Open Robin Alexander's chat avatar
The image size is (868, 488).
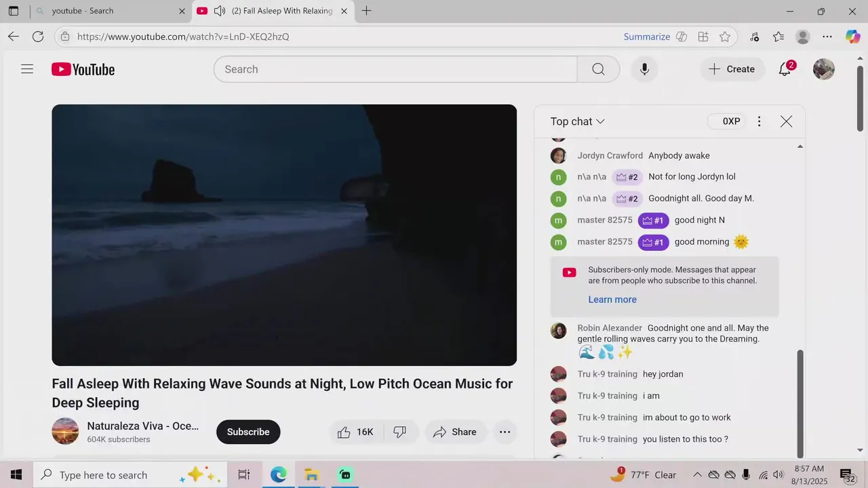[x=558, y=330]
